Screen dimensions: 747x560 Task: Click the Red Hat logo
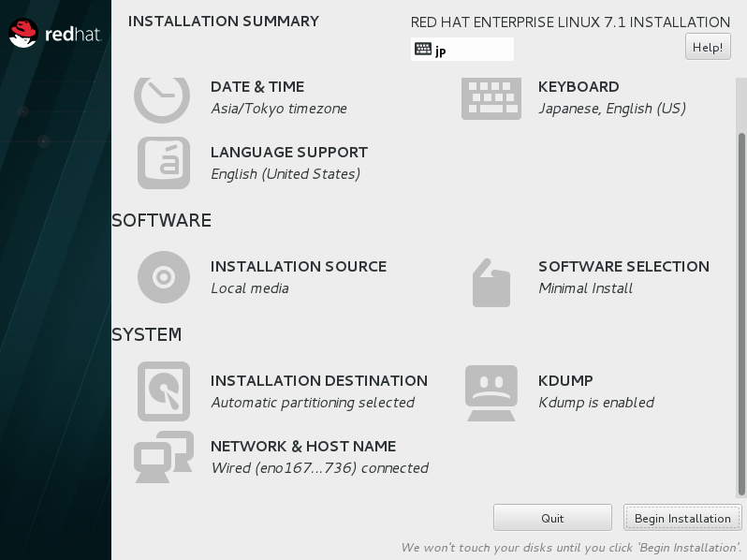pyautogui.click(x=55, y=33)
